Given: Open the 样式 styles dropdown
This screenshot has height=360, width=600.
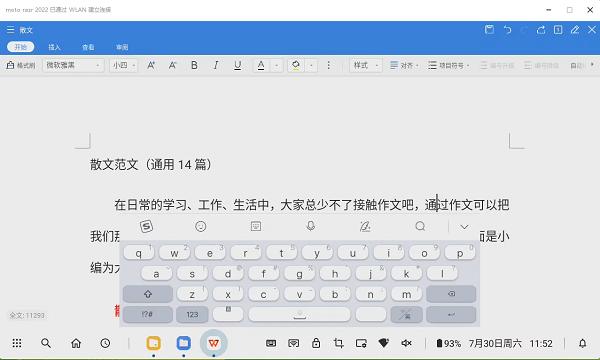Looking at the screenshot, I should (x=366, y=65).
